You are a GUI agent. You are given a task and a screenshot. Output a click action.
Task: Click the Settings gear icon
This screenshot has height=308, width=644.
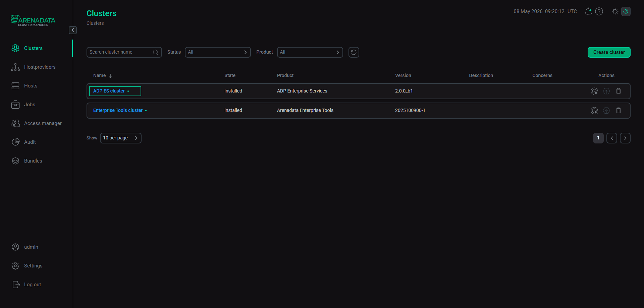click(x=15, y=266)
